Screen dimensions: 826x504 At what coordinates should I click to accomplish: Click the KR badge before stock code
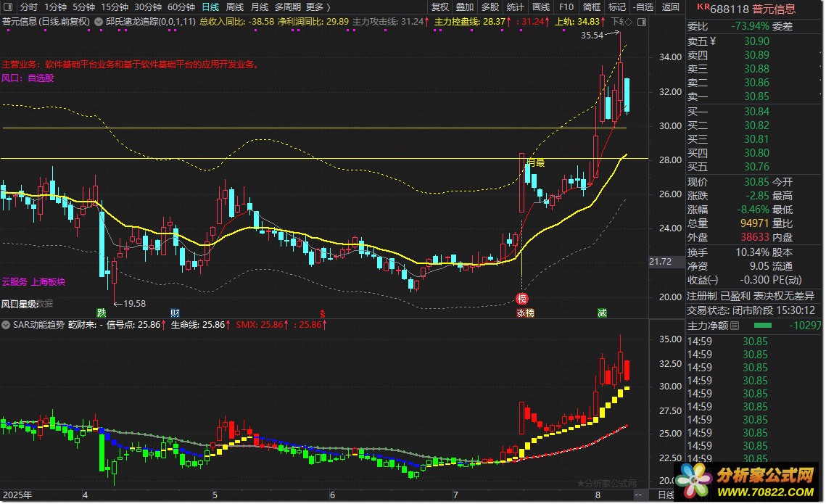point(703,7)
